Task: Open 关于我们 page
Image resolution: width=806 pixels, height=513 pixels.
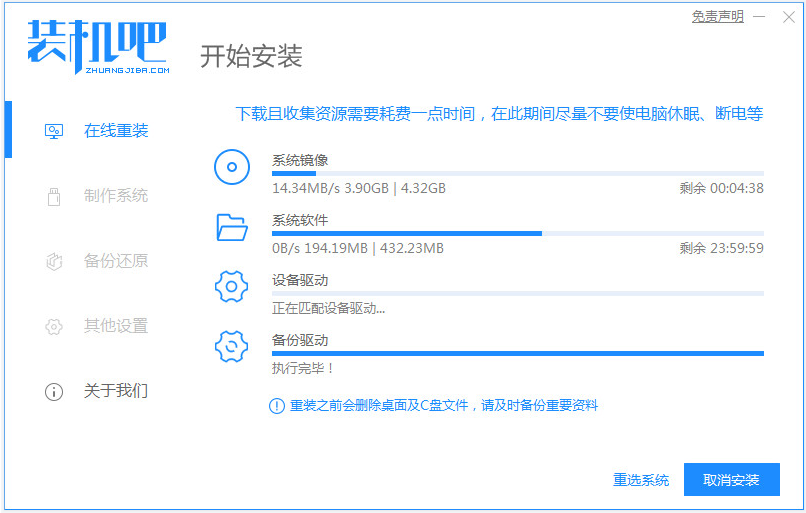Action: point(116,391)
